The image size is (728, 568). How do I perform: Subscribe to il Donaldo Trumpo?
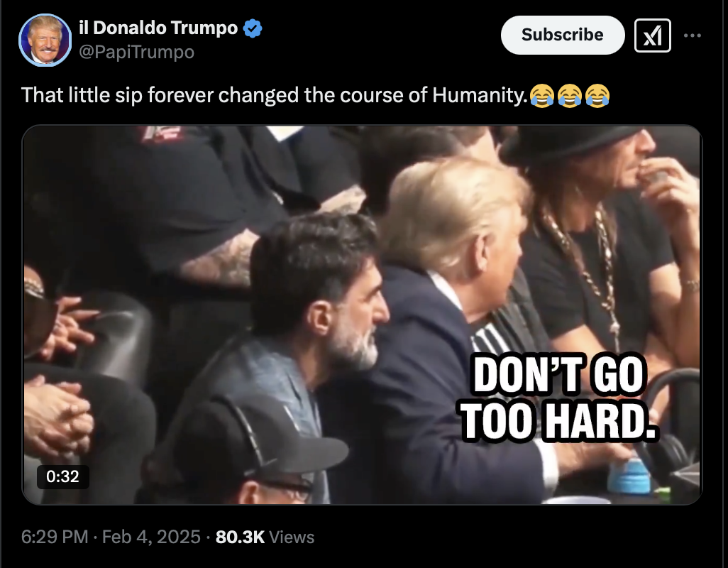click(x=562, y=35)
